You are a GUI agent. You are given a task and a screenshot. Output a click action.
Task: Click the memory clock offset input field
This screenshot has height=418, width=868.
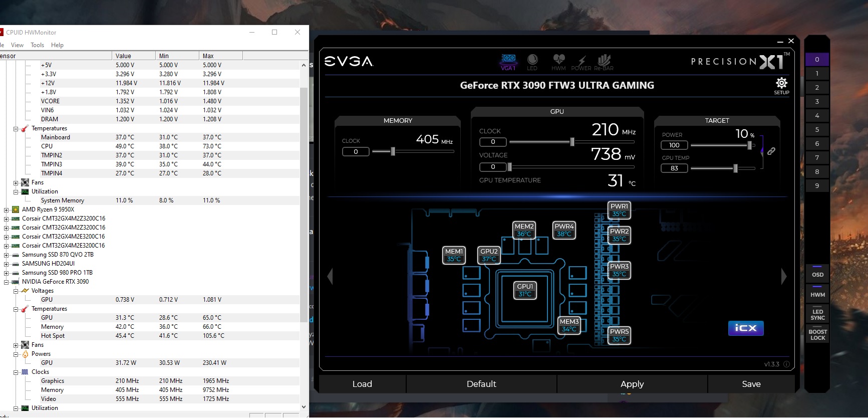[x=356, y=151]
